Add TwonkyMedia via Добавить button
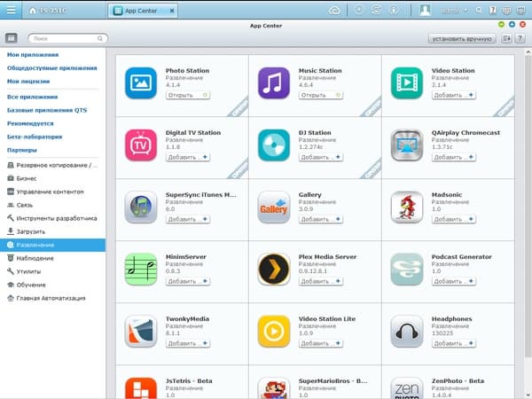Image resolution: width=532 pixels, height=399 pixels. tap(188, 343)
